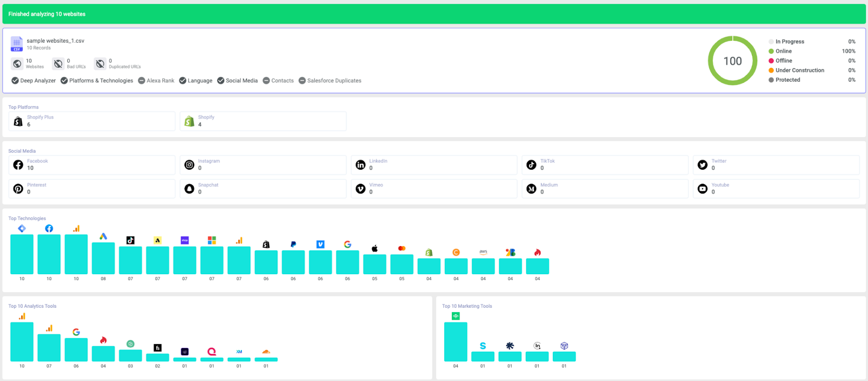The height and width of the screenshot is (381, 868).
Task: Click the 100 percent progress ring
Action: click(732, 61)
